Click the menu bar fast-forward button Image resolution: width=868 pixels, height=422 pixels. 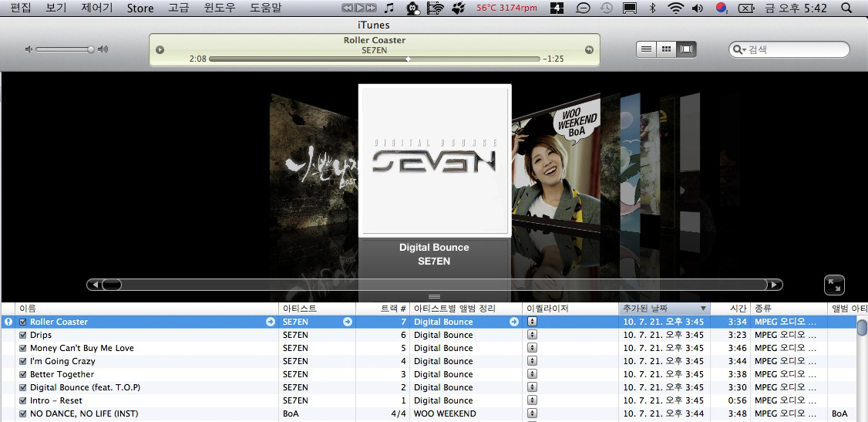coord(371,8)
